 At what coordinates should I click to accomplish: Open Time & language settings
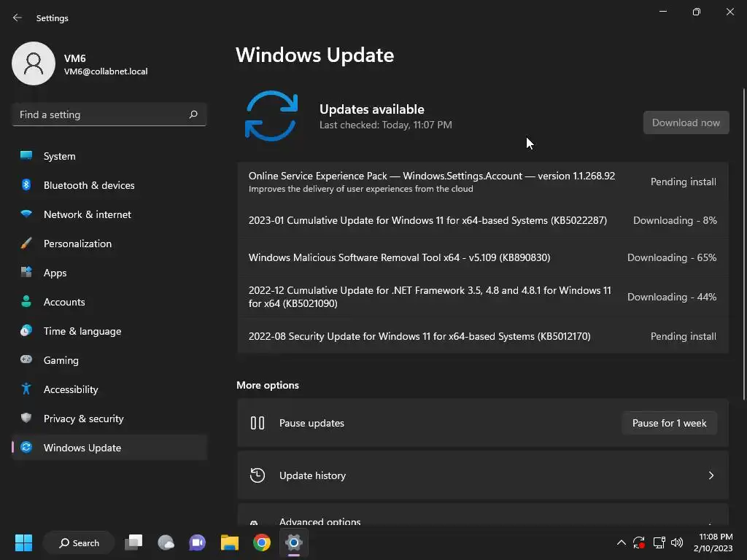tap(109, 331)
